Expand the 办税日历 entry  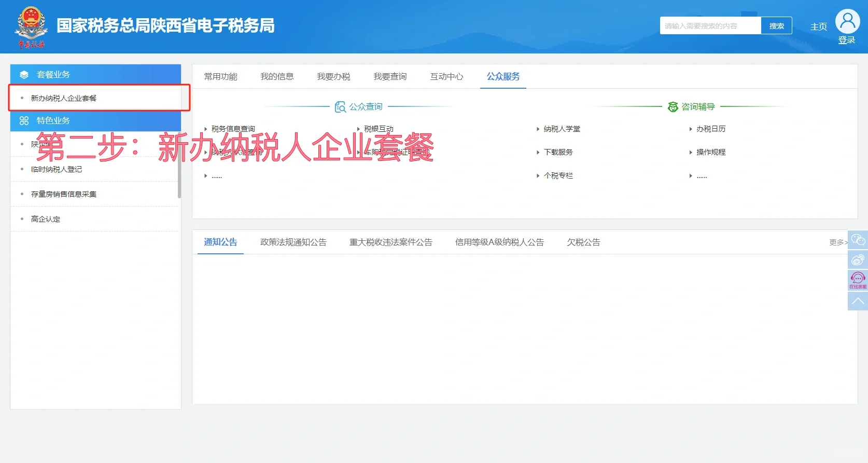pyautogui.click(x=710, y=129)
